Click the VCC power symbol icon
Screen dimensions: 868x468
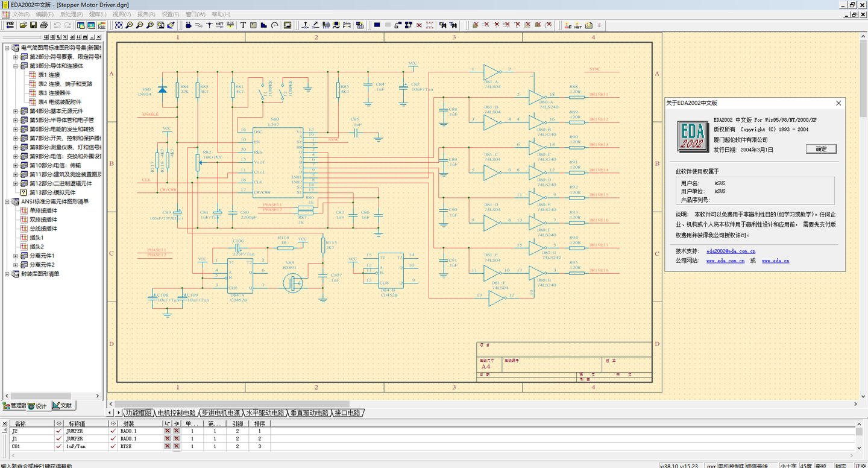click(230, 25)
